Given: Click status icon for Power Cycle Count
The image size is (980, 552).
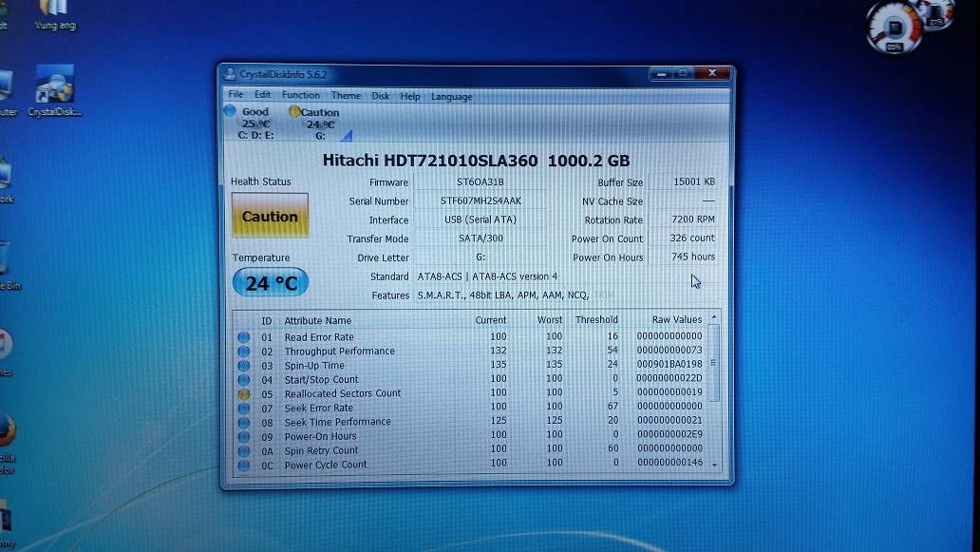Looking at the screenshot, I should tap(244, 466).
